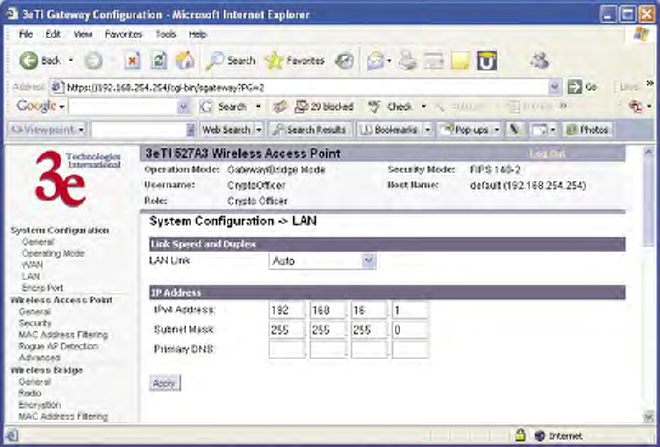
Task: Expand the LAN Link dropdown
Action: (x=368, y=261)
